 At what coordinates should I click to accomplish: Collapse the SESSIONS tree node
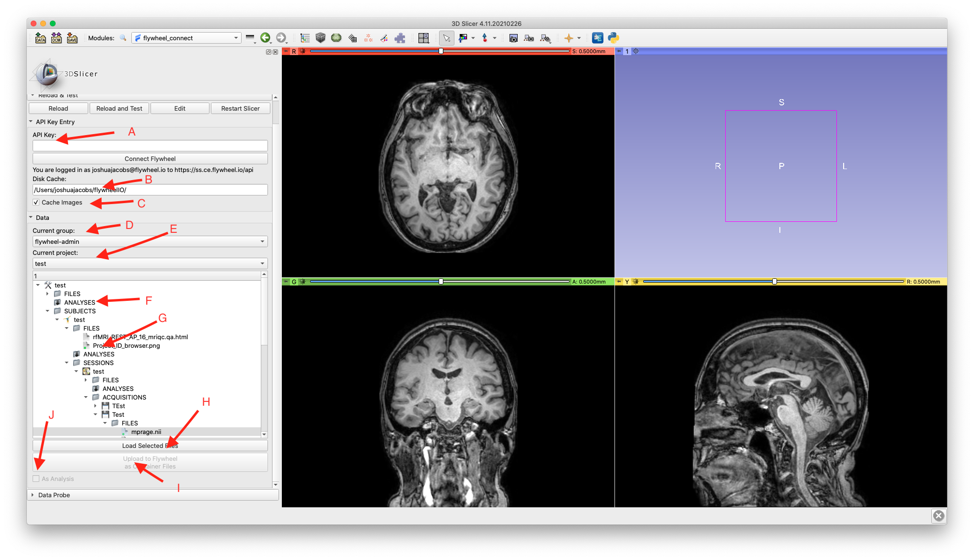67,363
